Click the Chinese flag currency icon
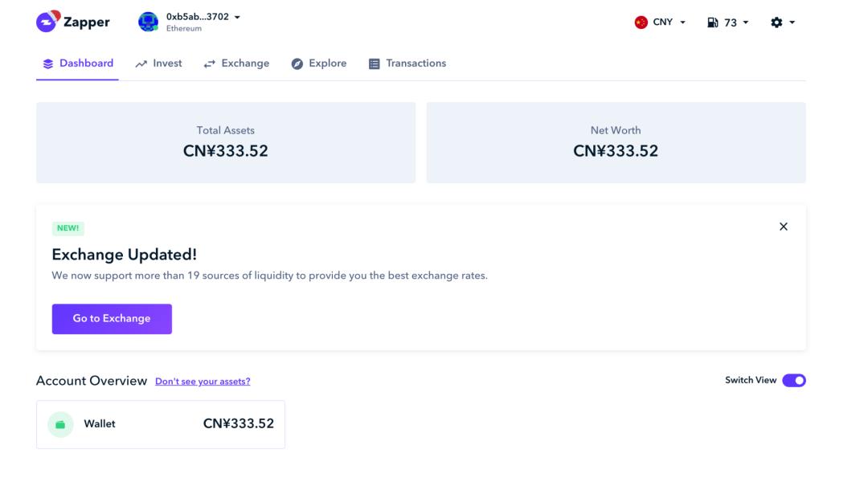This screenshot has width=868, height=482. (641, 22)
